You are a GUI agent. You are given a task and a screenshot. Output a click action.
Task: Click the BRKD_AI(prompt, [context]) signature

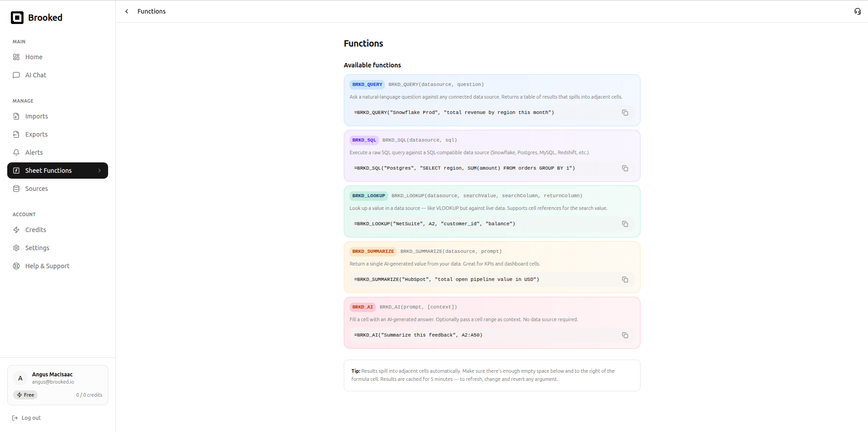(x=418, y=307)
